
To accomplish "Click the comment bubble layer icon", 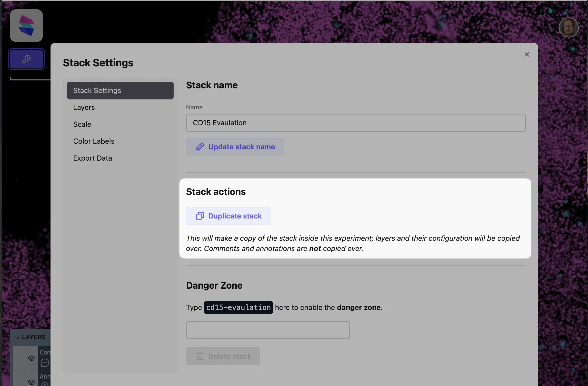I will point(45,363).
